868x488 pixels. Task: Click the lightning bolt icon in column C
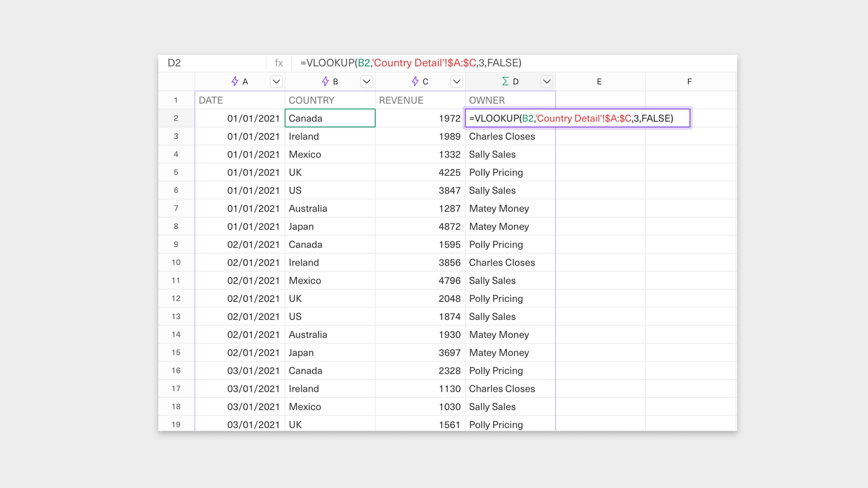pos(415,81)
